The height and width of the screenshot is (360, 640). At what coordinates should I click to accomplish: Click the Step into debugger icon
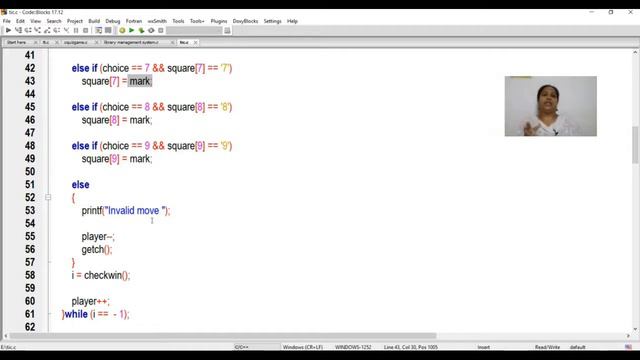tap(38, 30)
